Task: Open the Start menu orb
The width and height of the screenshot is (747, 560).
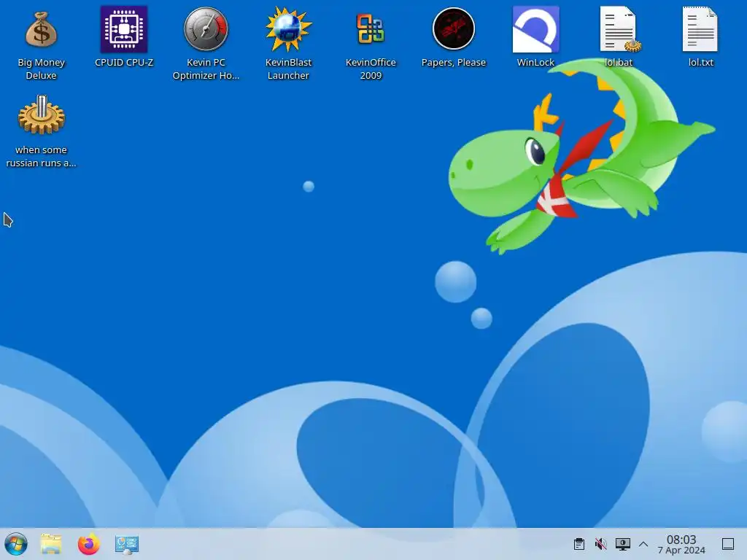Action: 16,544
